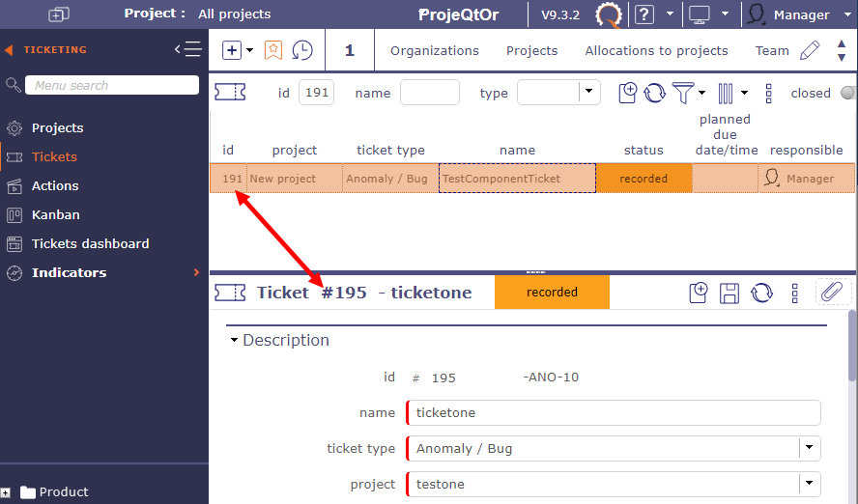Click the name filter input field
The height and width of the screenshot is (504, 858).
click(429, 93)
